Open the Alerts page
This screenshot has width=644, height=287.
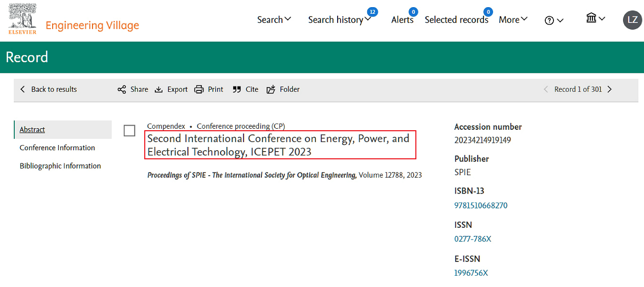pyautogui.click(x=402, y=19)
